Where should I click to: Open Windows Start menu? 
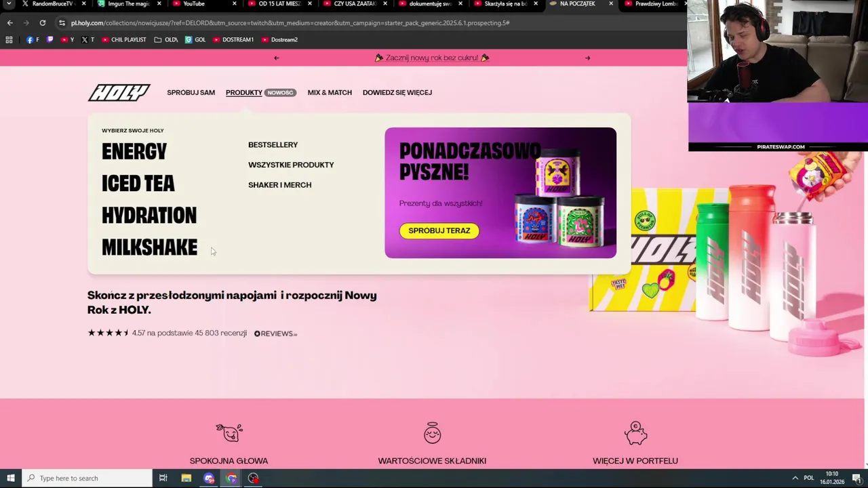coord(10,478)
